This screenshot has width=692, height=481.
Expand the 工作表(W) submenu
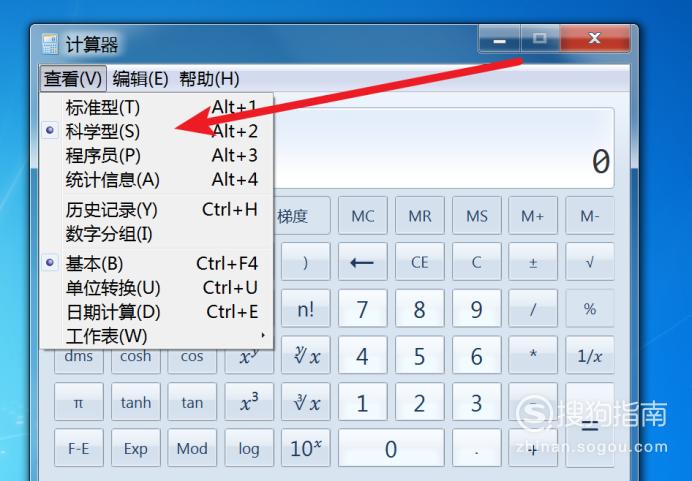(x=157, y=336)
